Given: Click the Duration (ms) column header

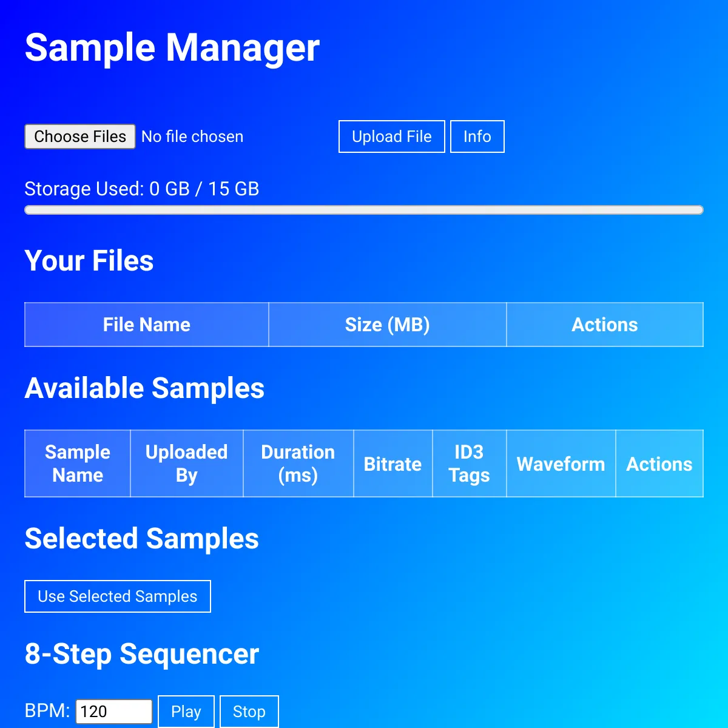Looking at the screenshot, I should click(x=298, y=463).
